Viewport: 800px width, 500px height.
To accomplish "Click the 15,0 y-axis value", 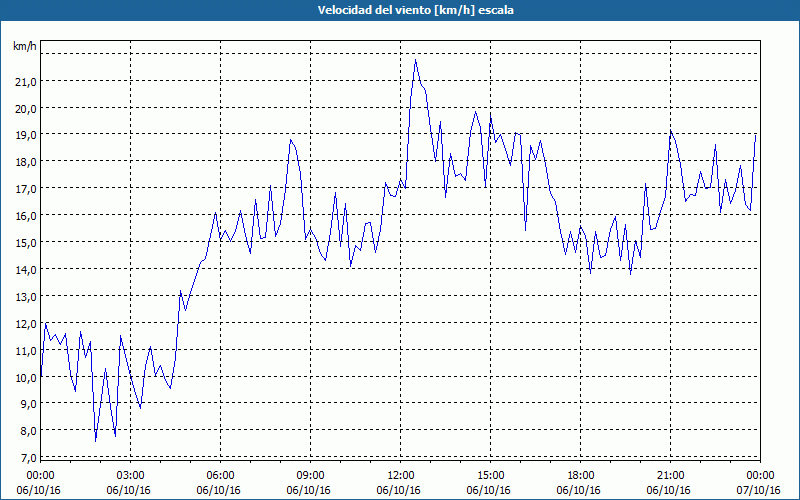I will pyautogui.click(x=26, y=242).
